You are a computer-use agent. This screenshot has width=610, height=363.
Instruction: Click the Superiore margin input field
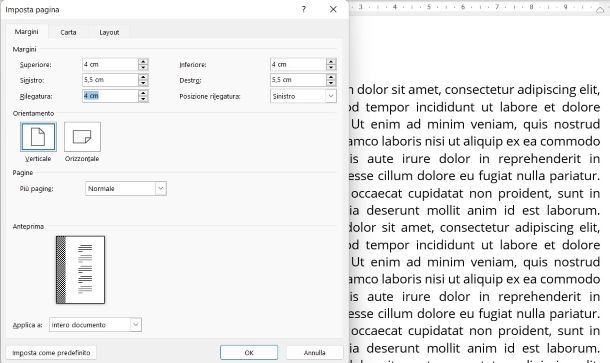tap(110, 64)
